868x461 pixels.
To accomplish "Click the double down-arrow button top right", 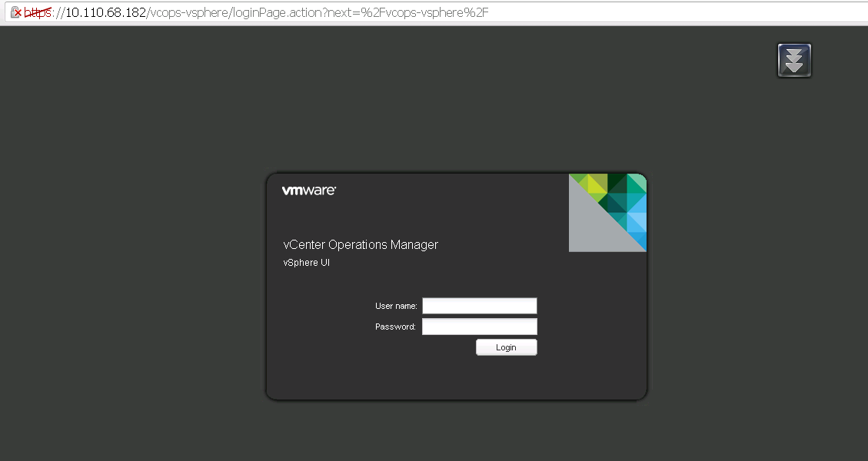I will pyautogui.click(x=793, y=59).
